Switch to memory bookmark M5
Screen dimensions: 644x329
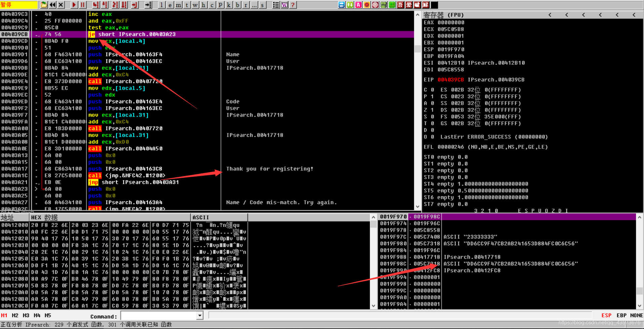pyautogui.click(x=48, y=315)
